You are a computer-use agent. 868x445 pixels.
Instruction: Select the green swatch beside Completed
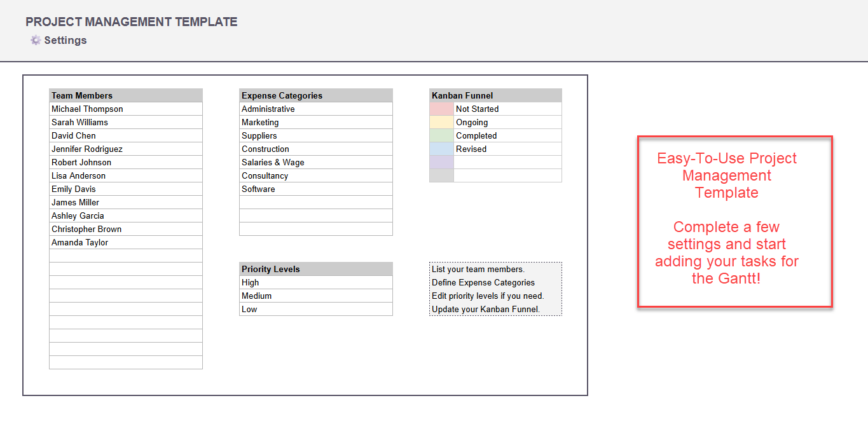point(441,135)
